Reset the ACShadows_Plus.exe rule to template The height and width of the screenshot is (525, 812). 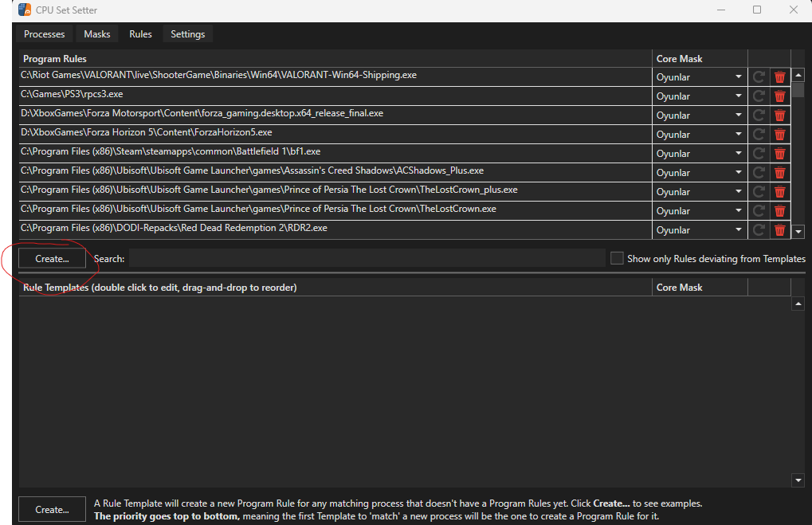click(759, 173)
